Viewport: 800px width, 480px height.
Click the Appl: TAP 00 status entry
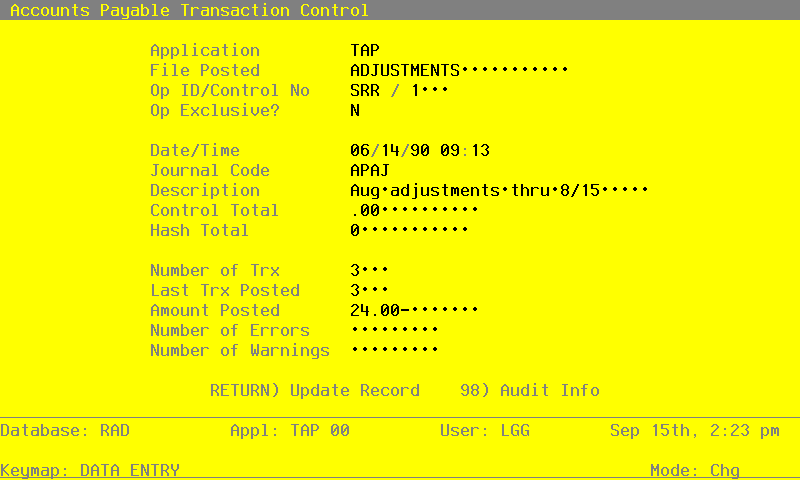pos(290,431)
